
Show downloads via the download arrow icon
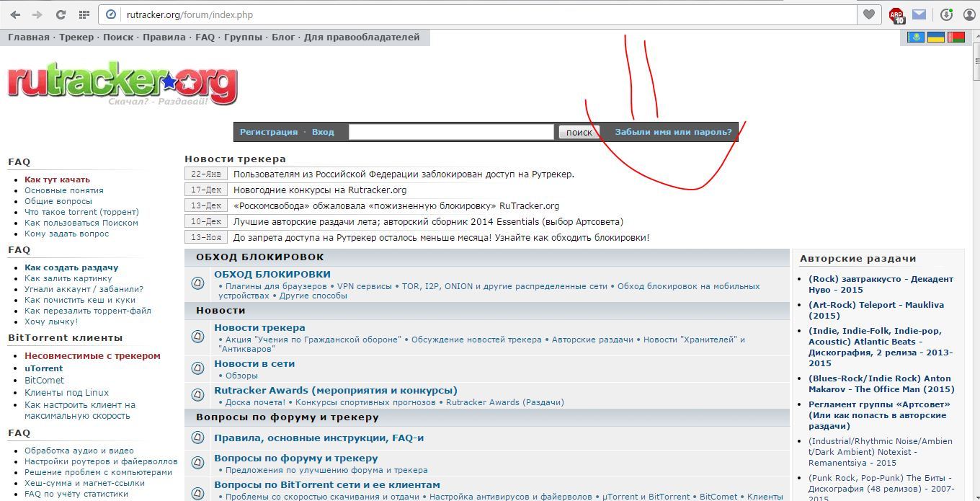946,14
